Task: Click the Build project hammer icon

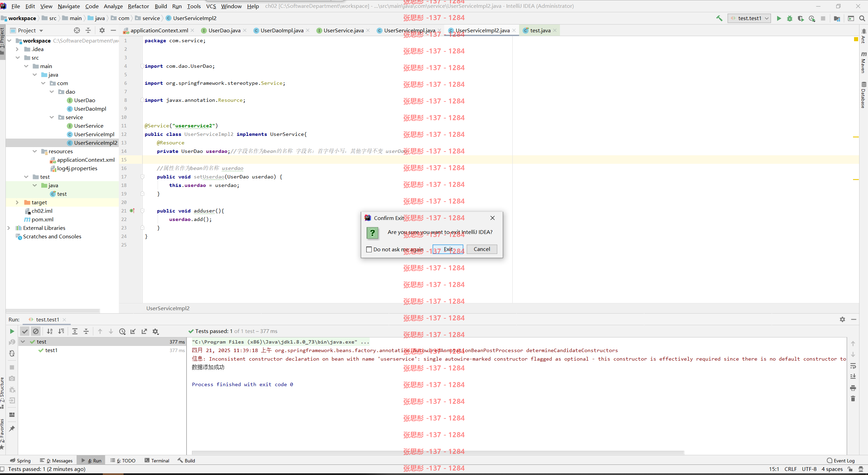Action: [x=719, y=18]
